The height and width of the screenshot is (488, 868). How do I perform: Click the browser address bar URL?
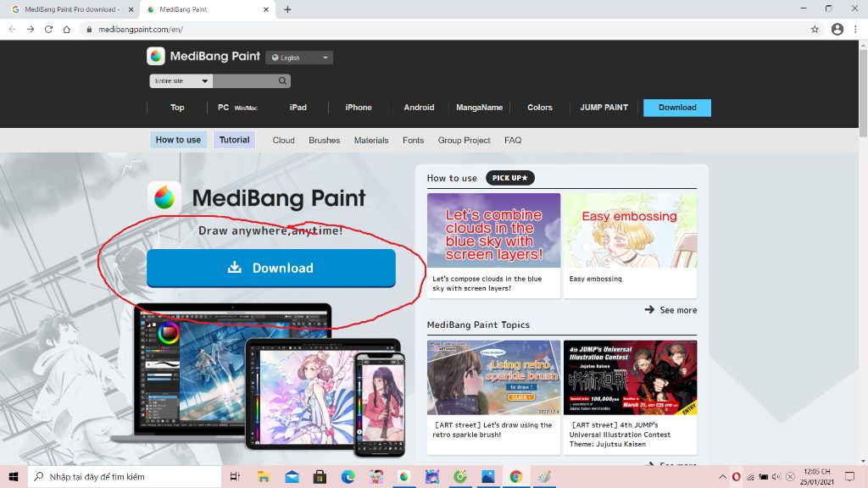click(141, 30)
